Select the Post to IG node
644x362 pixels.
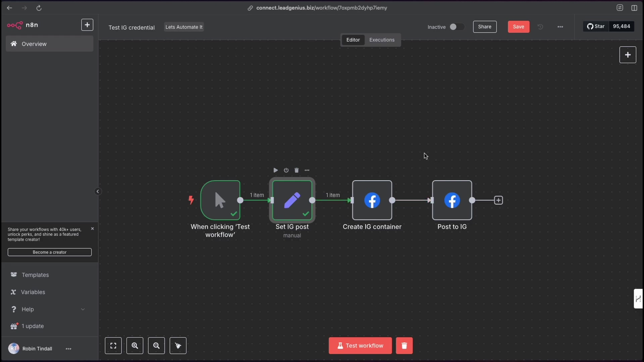click(452, 200)
